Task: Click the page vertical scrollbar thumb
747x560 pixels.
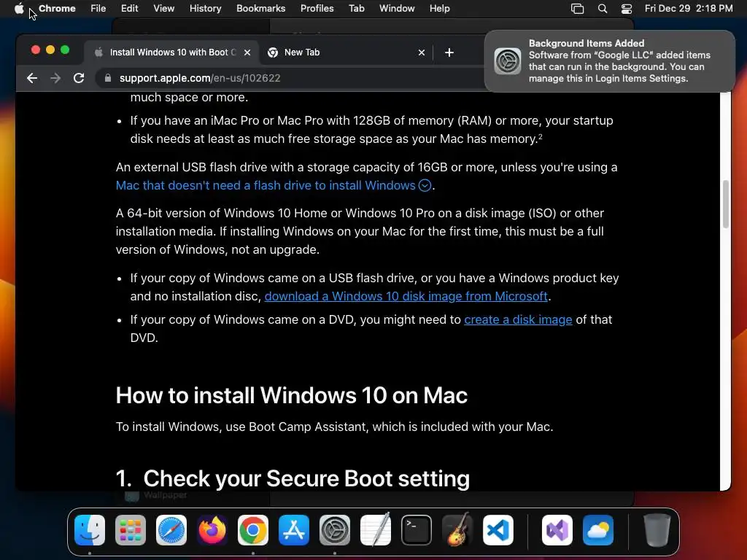Action: tap(726, 204)
